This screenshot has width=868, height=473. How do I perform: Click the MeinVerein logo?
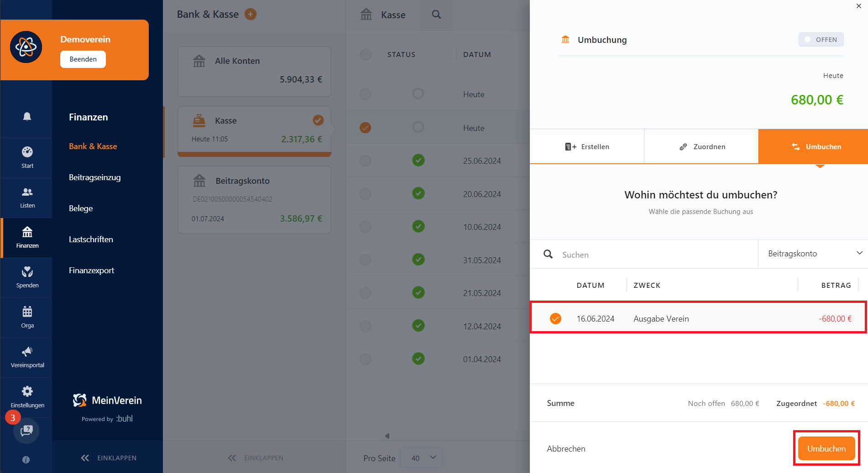[x=107, y=400]
